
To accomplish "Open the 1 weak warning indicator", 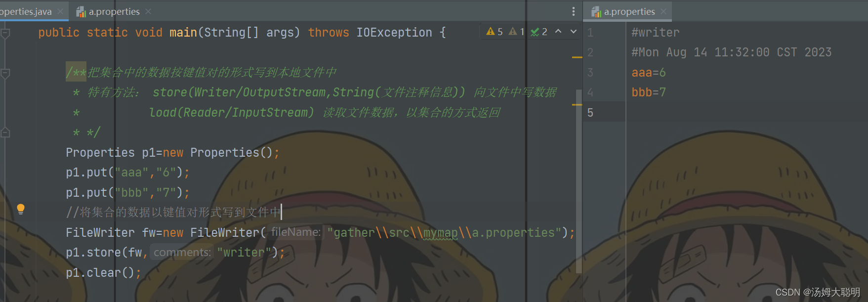I will 517,32.
